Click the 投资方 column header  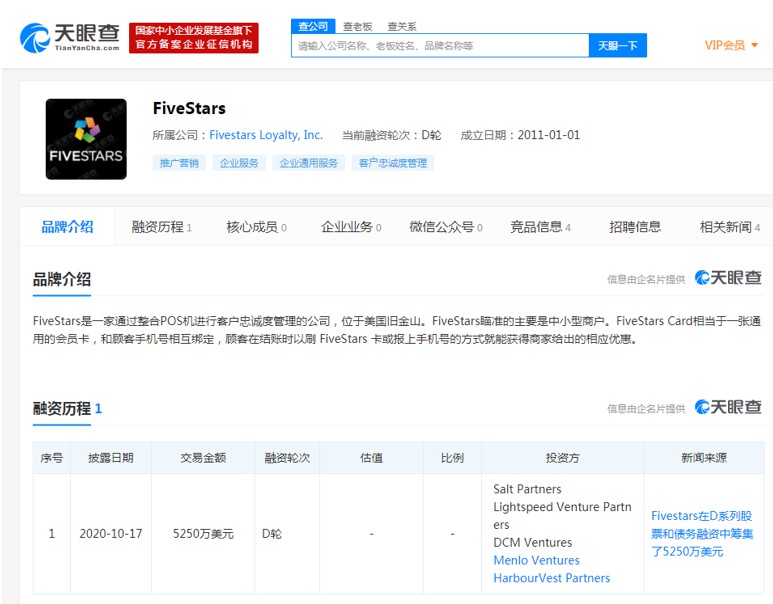[562, 458]
